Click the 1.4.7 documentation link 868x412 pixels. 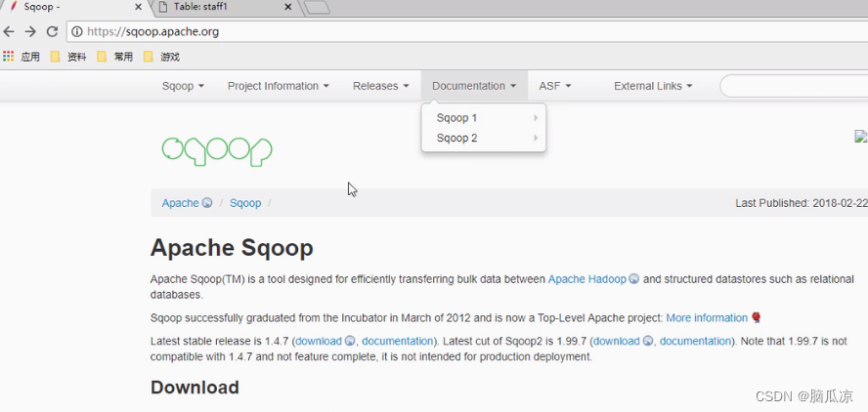coord(397,341)
